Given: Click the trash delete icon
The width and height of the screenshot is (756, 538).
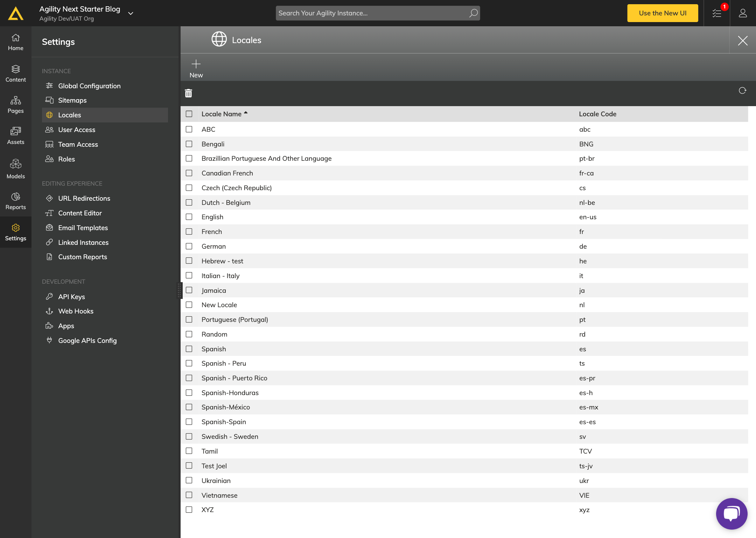Looking at the screenshot, I should tap(188, 93).
